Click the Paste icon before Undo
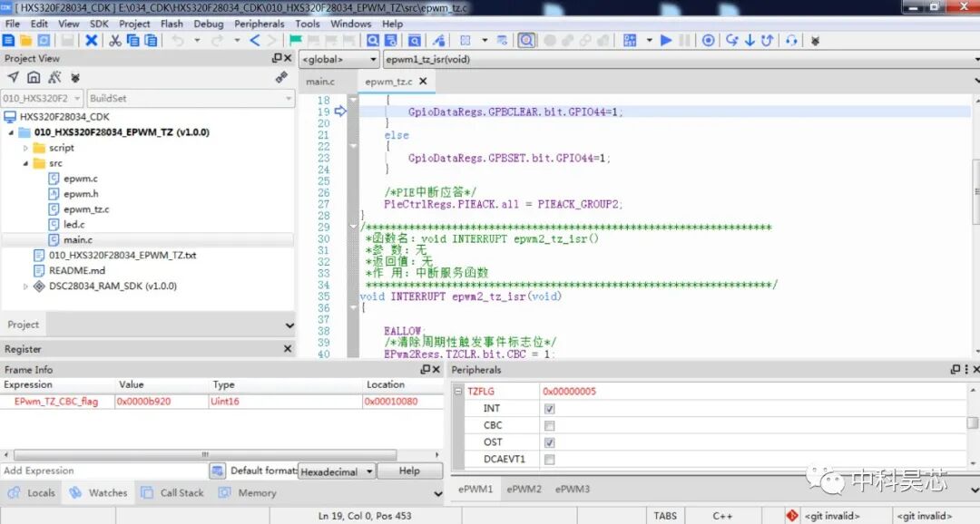 [151, 41]
